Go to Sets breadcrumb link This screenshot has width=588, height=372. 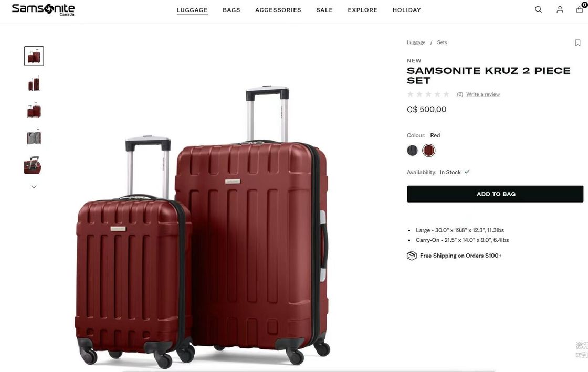[442, 42]
